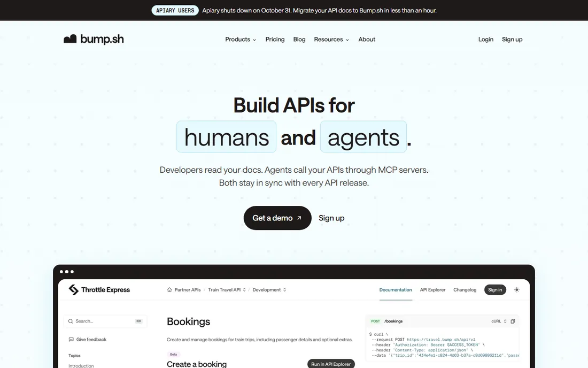This screenshot has width=588, height=368.
Task: Click the Search field in docs sidebar
Action: tap(105, 321)
